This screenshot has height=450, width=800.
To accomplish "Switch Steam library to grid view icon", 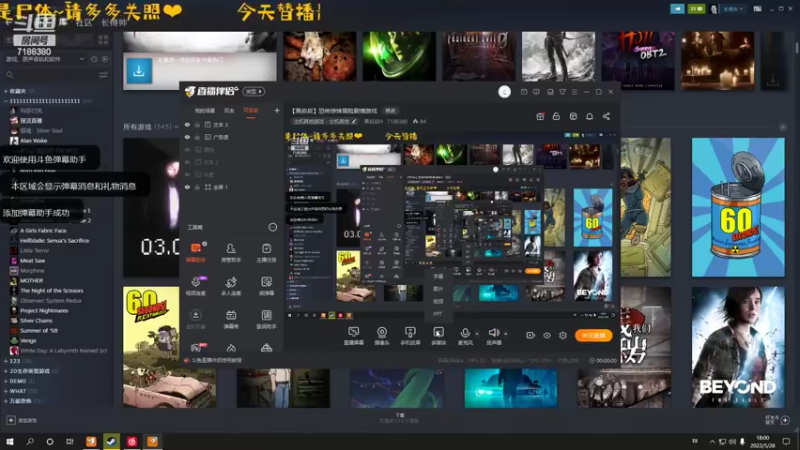I will [103, 40].
